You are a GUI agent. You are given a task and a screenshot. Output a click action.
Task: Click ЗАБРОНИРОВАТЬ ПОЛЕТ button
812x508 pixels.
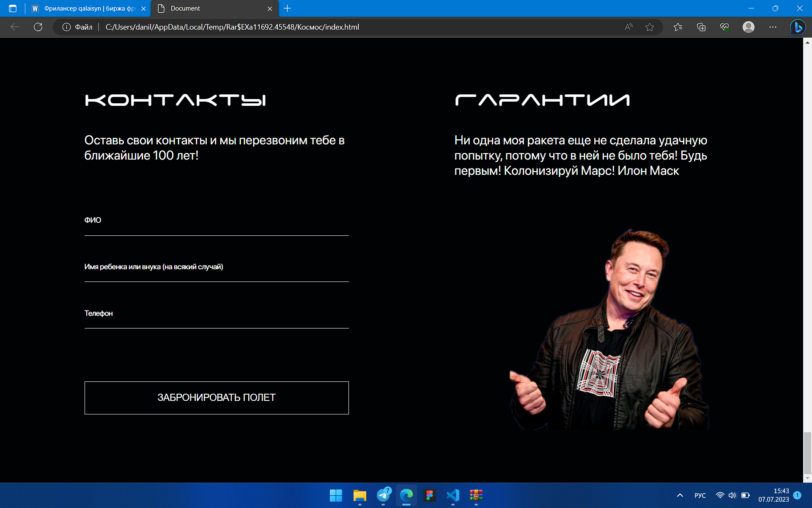(217, 398)
